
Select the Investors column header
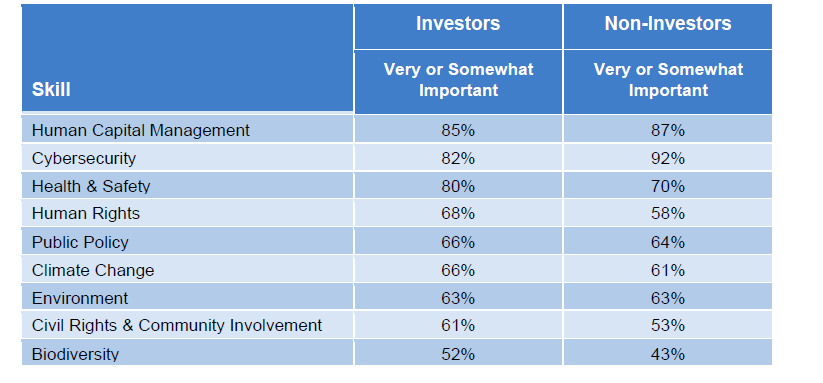click(x=458, y=24)
